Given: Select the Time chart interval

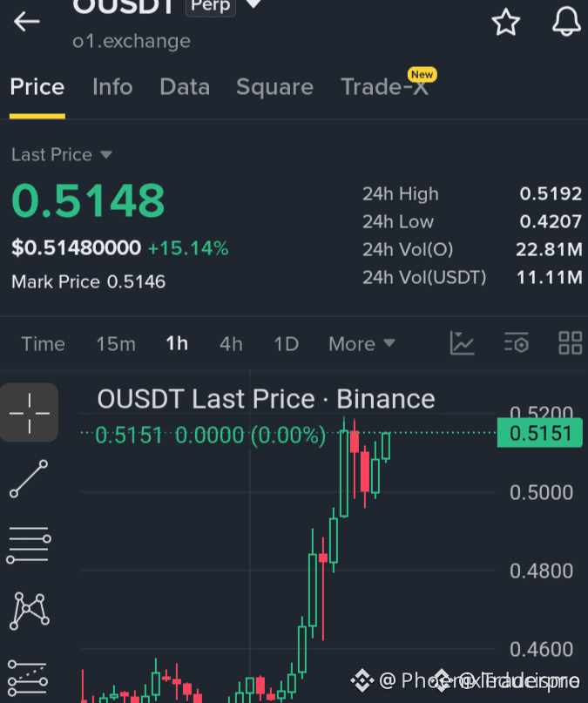Looking at the screenshot, I should (43, 344).
